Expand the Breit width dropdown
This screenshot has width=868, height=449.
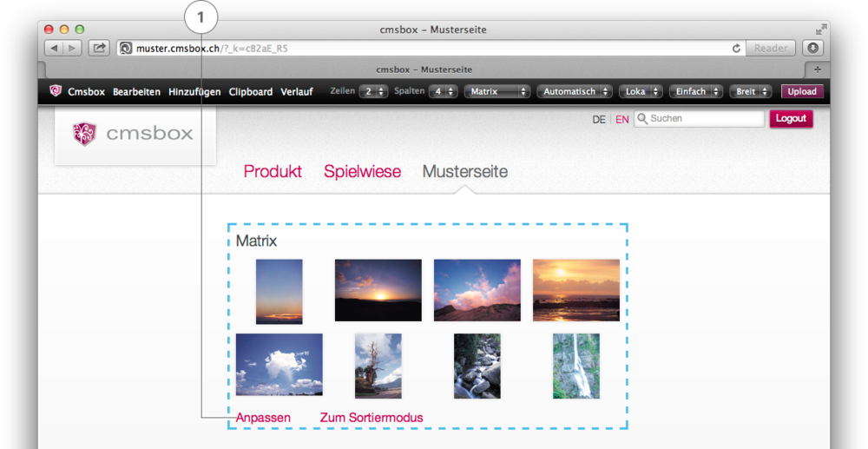coord(752,91)
